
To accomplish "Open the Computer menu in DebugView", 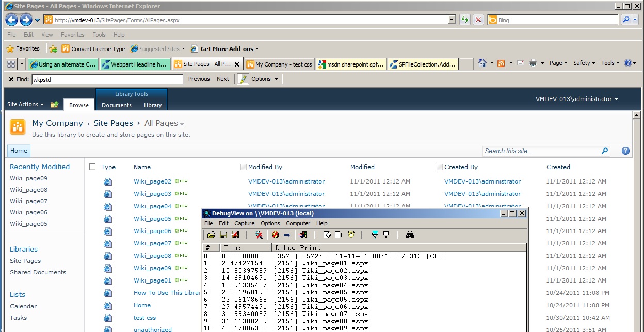I will point(298,223).
